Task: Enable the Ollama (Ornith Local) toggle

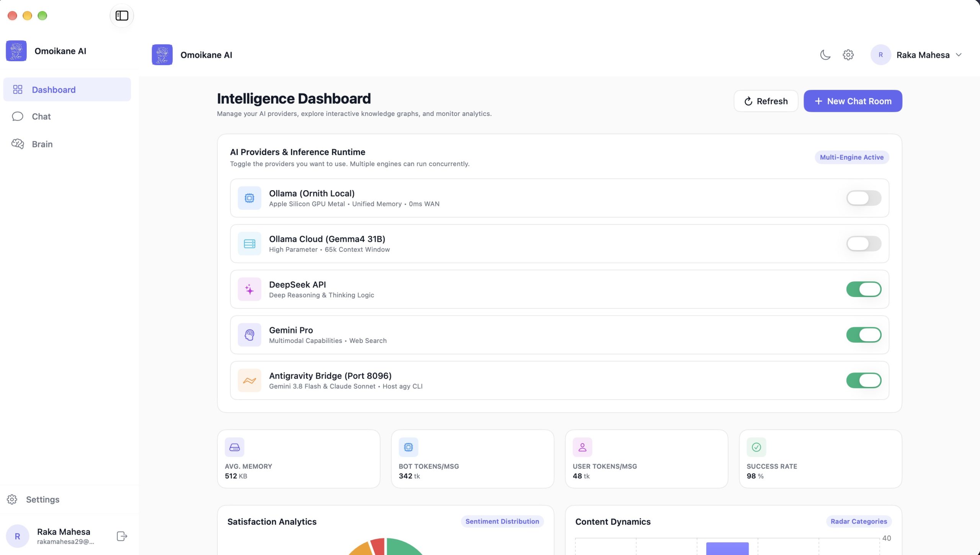Action: [864, 198]
